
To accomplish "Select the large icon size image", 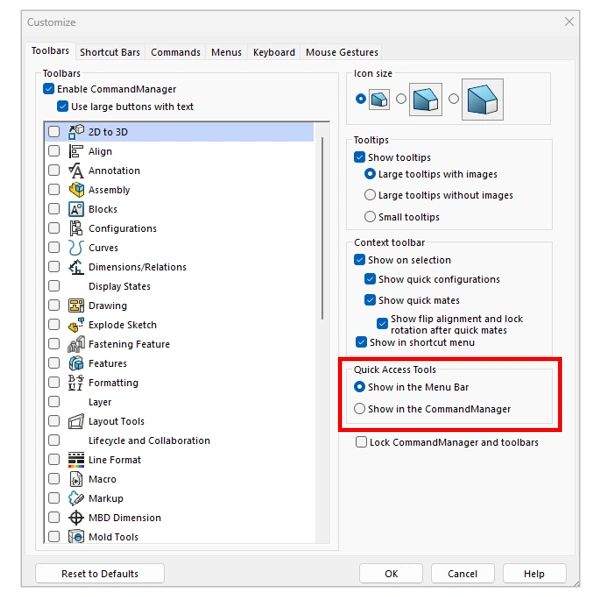I will click(x=482, y=100).
